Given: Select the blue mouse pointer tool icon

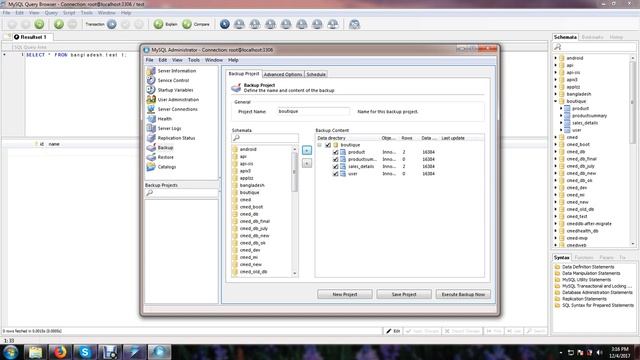Looking at the screenshot, I should pyautogui.click(x=224, y=24).
